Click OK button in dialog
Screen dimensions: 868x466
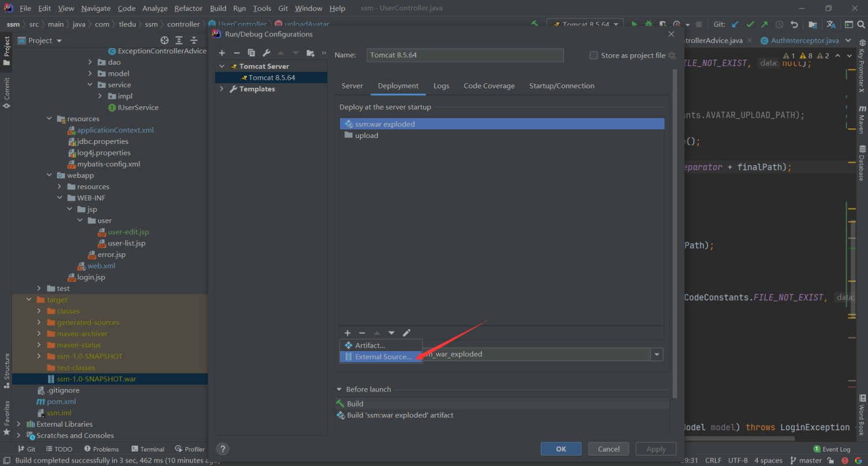pyautogui.click(x=561, y=449)
